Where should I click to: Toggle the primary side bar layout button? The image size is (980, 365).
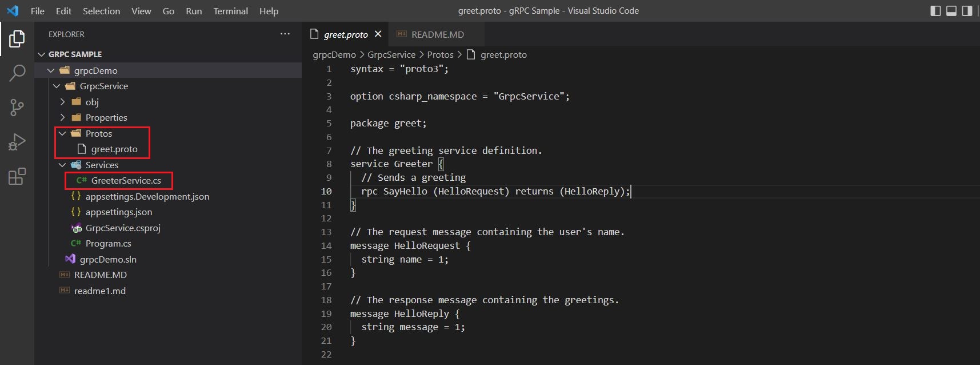936,11
